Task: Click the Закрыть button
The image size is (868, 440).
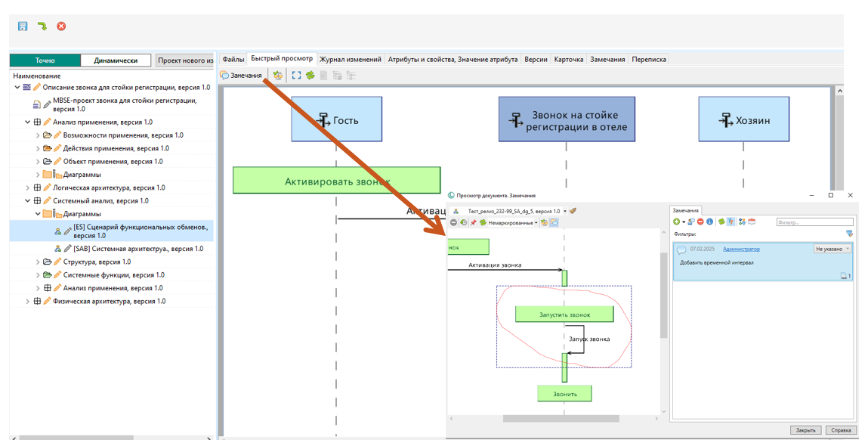Action: pos(805,430)
